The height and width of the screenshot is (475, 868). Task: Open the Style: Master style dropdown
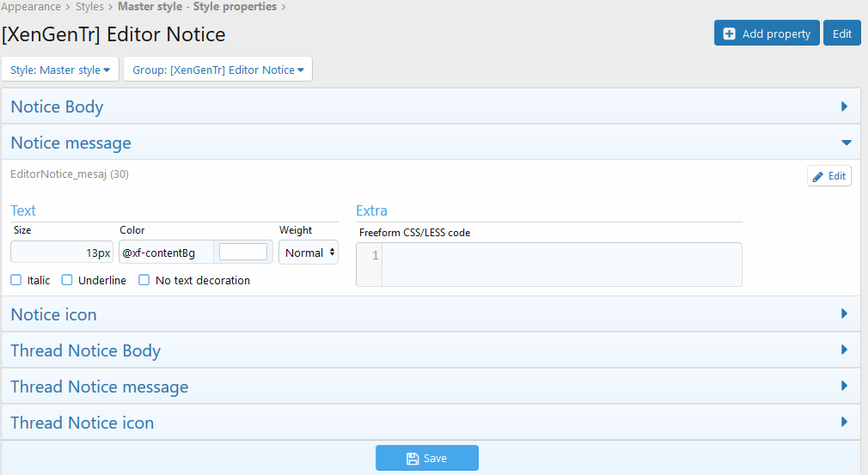[x=60, y=70]
